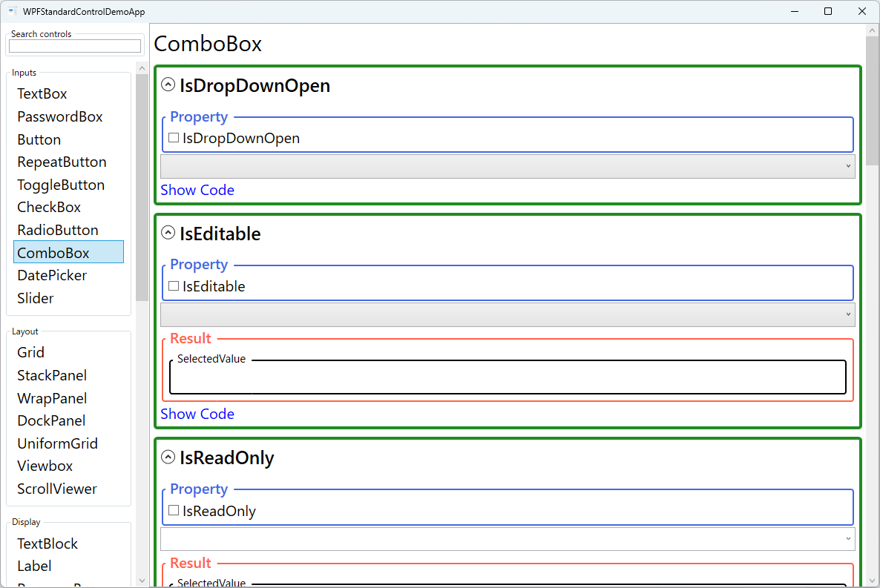
Task: Close the WPFStandardControlDemoApp window
Action: (862, 11)
